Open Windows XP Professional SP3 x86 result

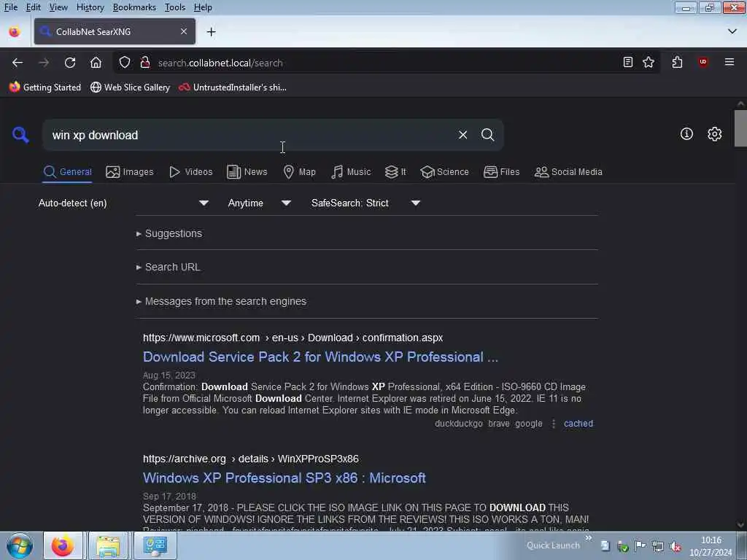coord(285,478)
